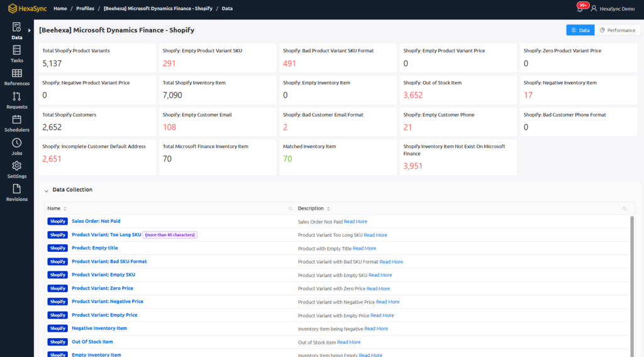Click the search icon in the Name column
Viewport: 644px width, 357px height.
point(291,208)
